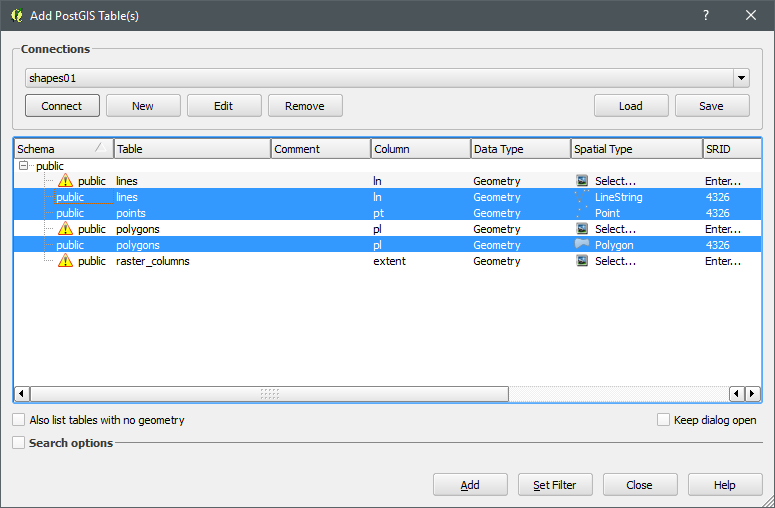Choose Select... spatial type for unresolved polygons row
The height and width of the screenshot is (508, 775).
click(615, 229)
